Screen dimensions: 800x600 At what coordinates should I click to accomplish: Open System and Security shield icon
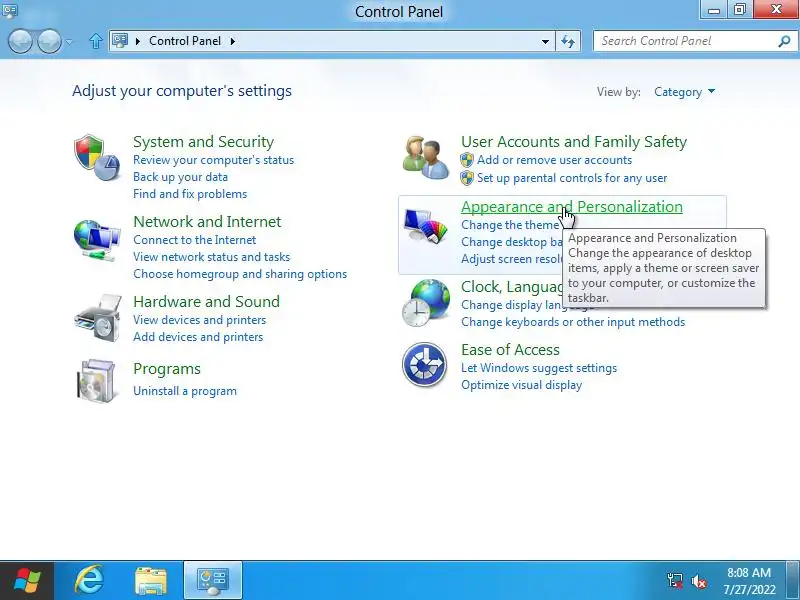(97, 158)
